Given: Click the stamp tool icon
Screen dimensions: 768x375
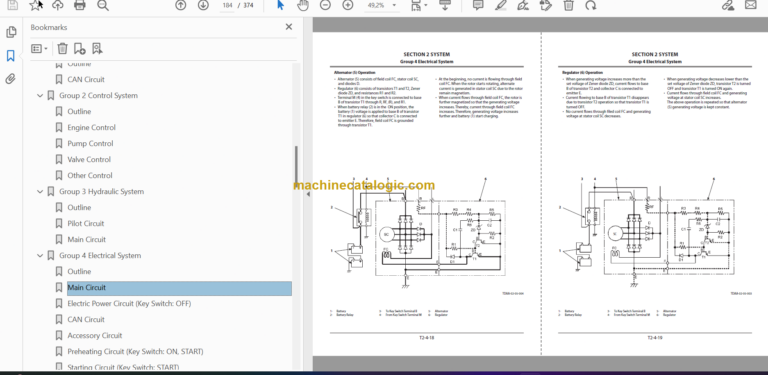Looking at the screenshot, I should point(546,5).
